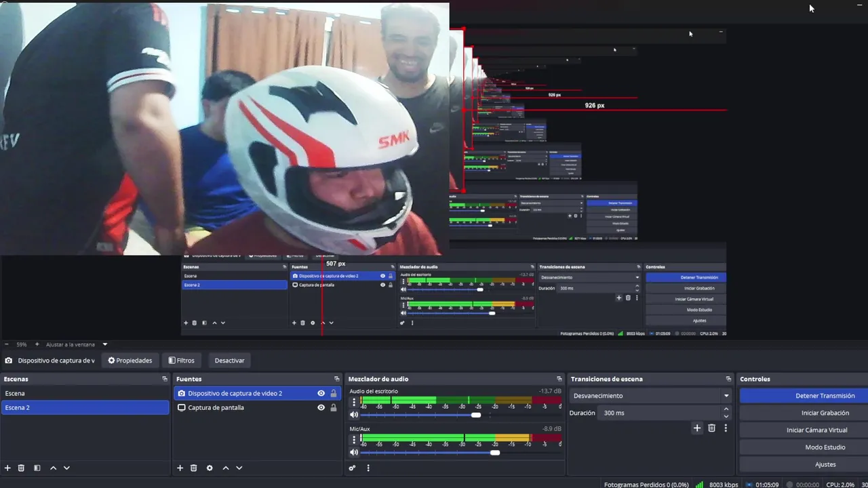Open advanced audio properties gears icon
The image size is (868, 488).
pos(352,468)
